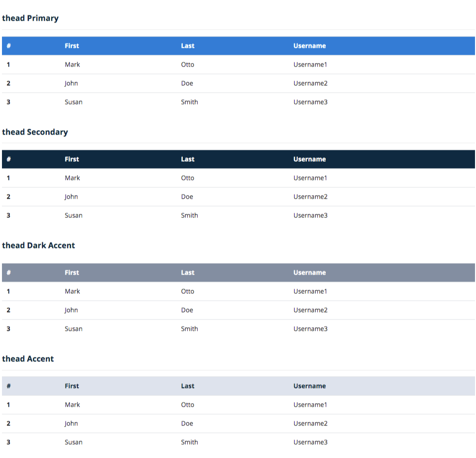Click 'First' header in the Dark Accent table
This screenshot has height=458, width=476.
point(71,273)
